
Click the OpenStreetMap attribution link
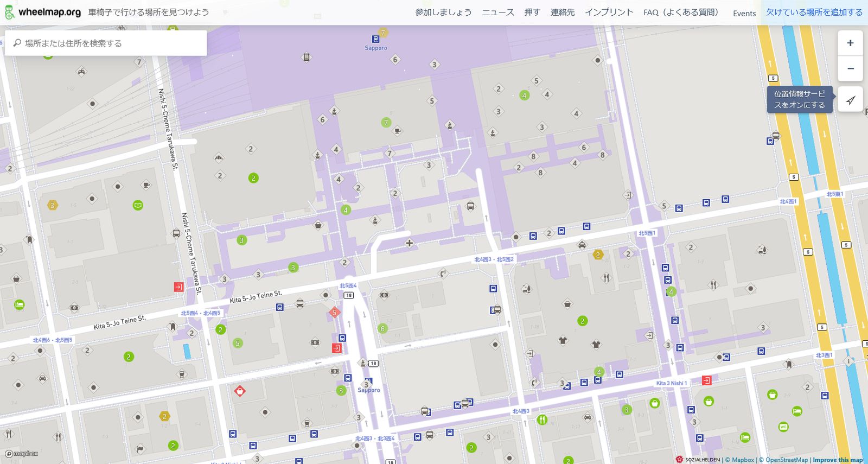783,460
